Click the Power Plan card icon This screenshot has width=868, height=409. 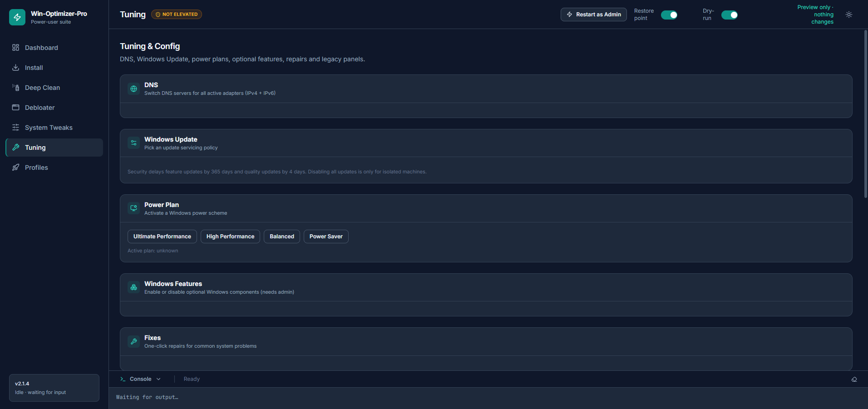(134, 208)
